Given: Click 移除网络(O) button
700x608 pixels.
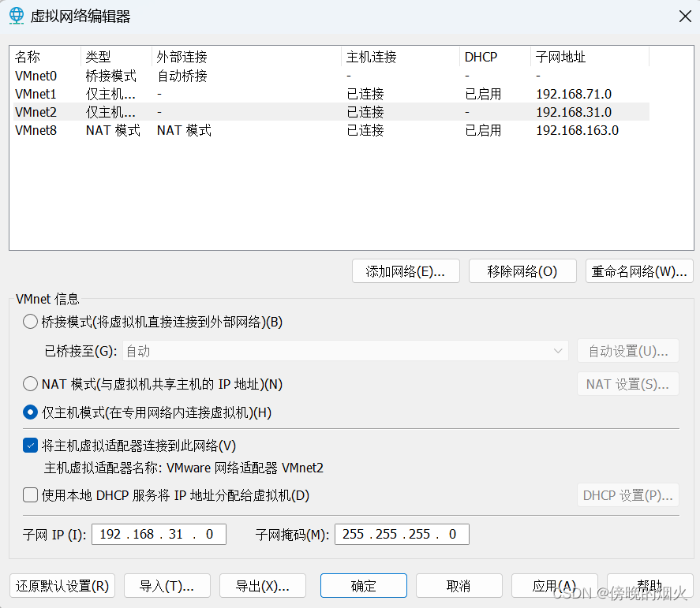Looking at the screenshot, I should 522,271.
